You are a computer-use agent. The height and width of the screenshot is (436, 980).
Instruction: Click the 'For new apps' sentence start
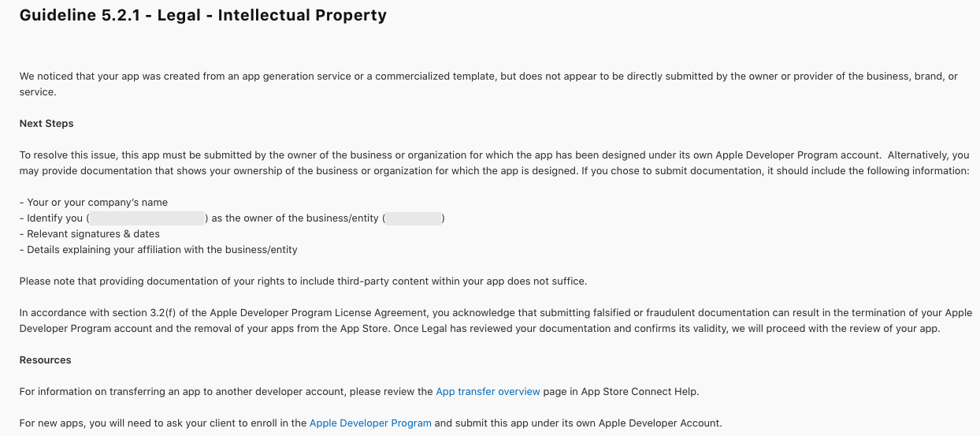(x=52, y=423)
